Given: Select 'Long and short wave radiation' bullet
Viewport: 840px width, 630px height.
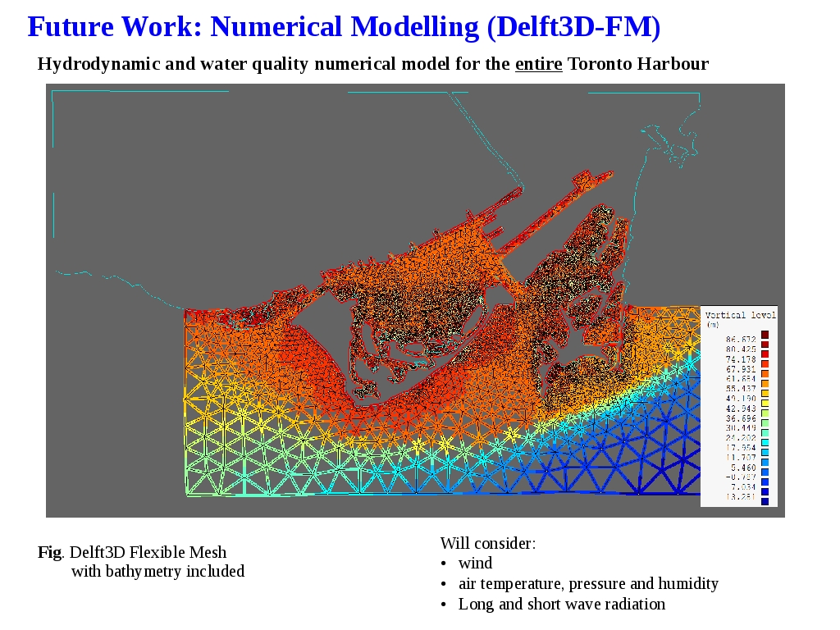Looking at the screenshot, I should (x=561, y=604).
